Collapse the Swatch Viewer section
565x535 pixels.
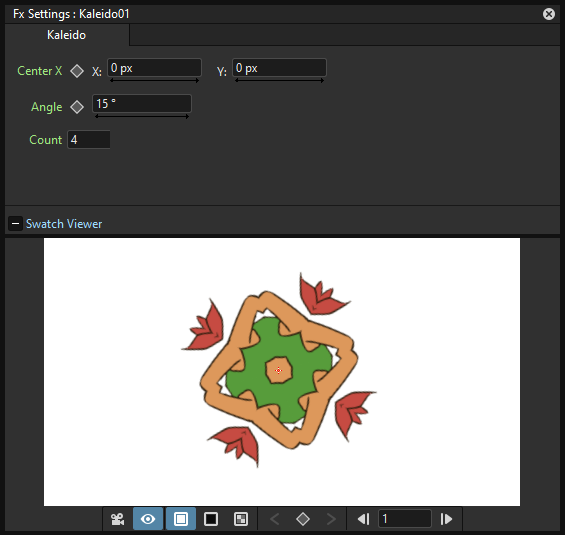15,224
